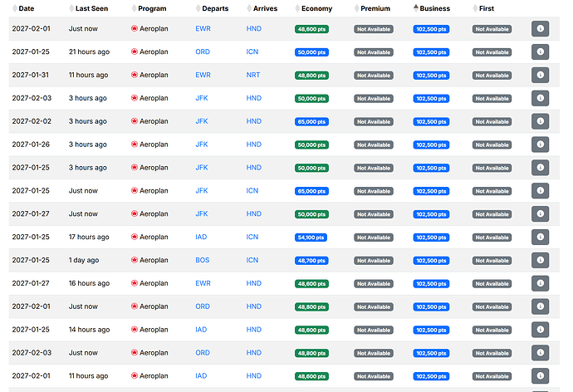The image size is (573, 392).
Task: Open info for 2027-01-25 JFK to HND flight
Action: click(x=540, y=168)
